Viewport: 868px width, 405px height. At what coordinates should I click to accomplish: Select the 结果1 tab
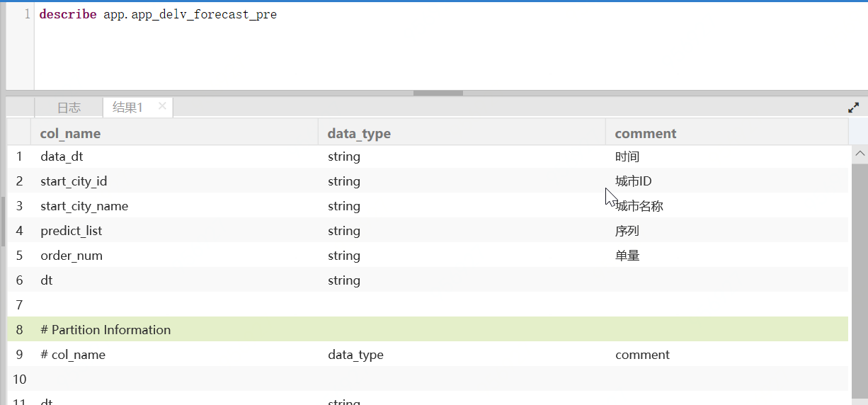pos(127,108)
